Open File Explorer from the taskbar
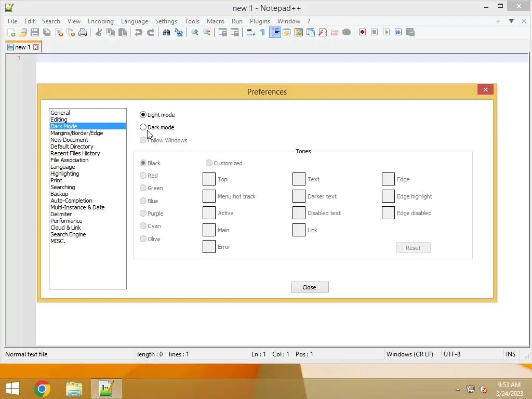532x399 pixels. (74, 389)
